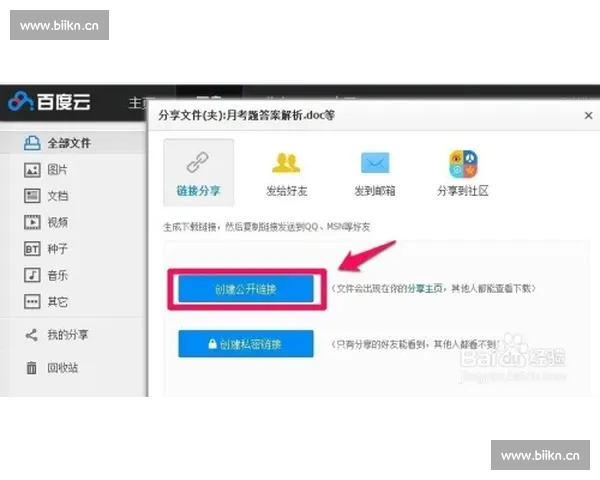Click the chain link share icon
Viewport: 600px width, 480px height.
click(198, 162)
